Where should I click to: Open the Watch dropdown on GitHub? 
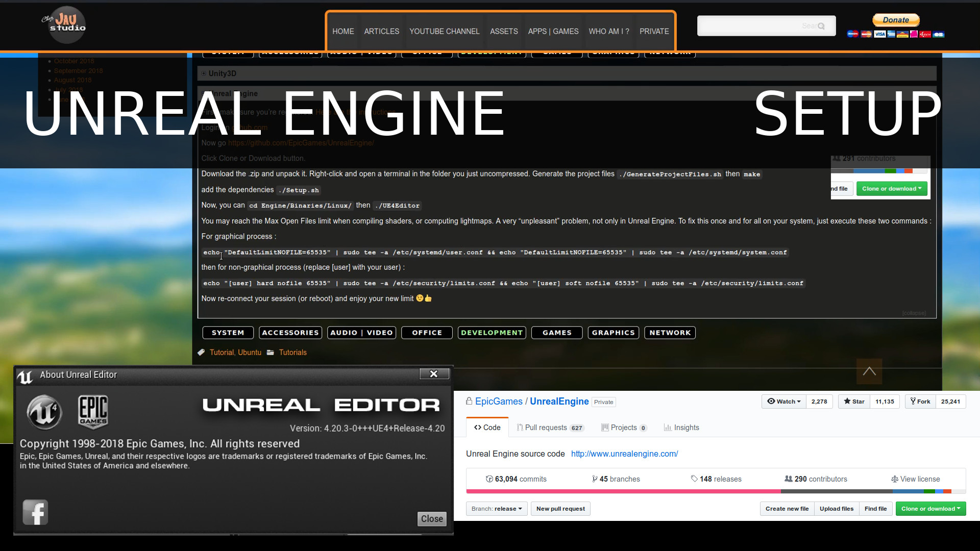pos(784,402)
